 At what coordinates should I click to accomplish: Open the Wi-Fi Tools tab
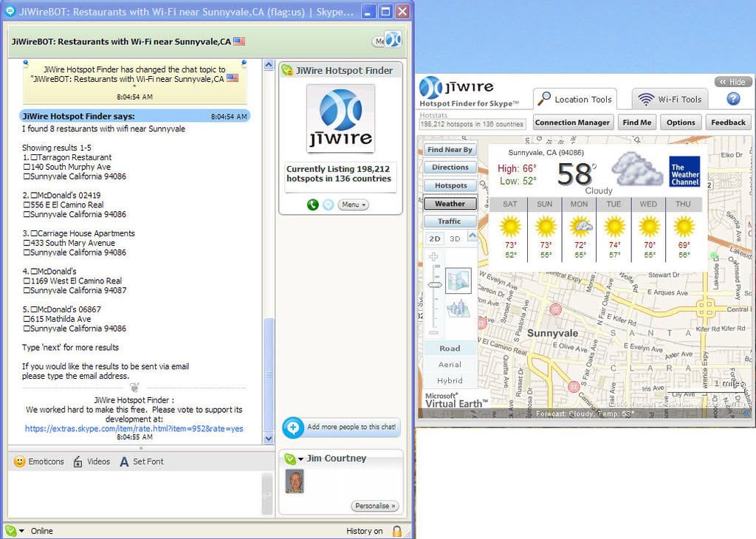click(670, 100)
